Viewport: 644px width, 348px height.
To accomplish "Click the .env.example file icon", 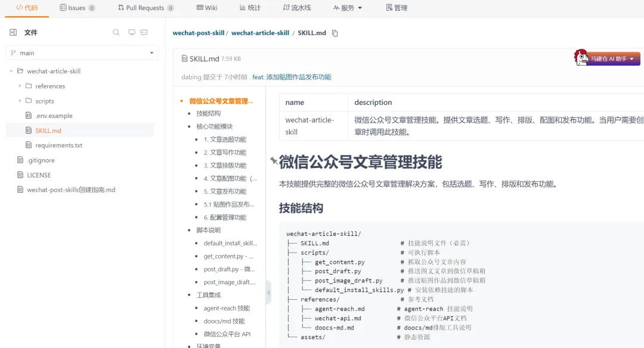I will 29,116.
